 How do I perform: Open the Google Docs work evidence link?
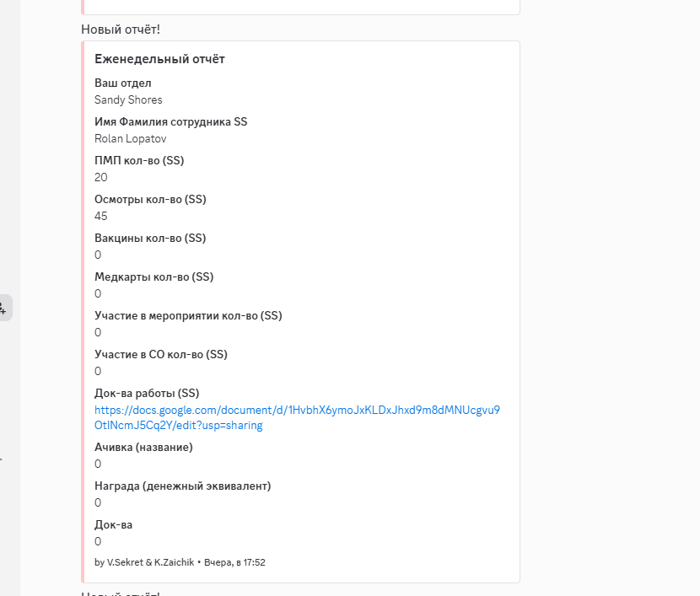pyautogui.click(x=296, y=410)
